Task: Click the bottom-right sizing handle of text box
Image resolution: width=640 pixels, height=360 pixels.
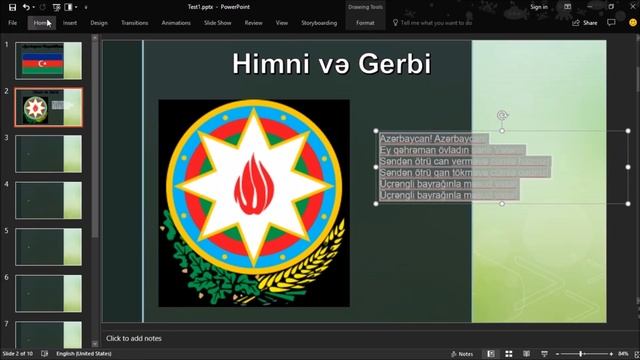Action: [628, 203]
